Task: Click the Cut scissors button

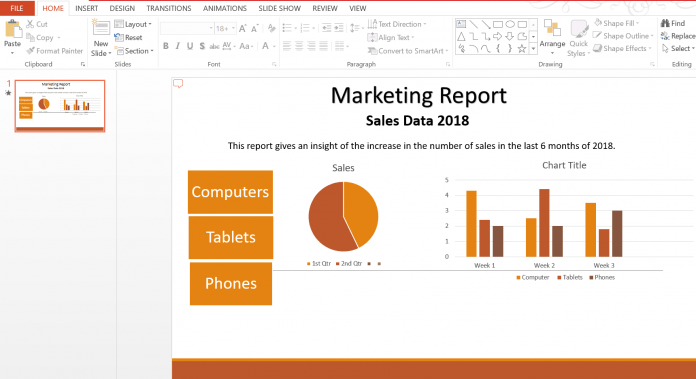Action: click(37, 24)
